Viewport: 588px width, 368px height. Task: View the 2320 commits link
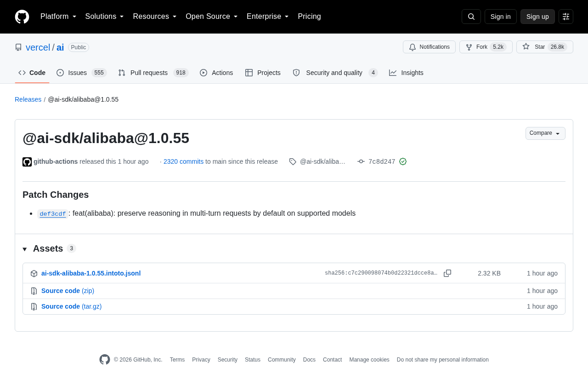click(x=183, y=161)
